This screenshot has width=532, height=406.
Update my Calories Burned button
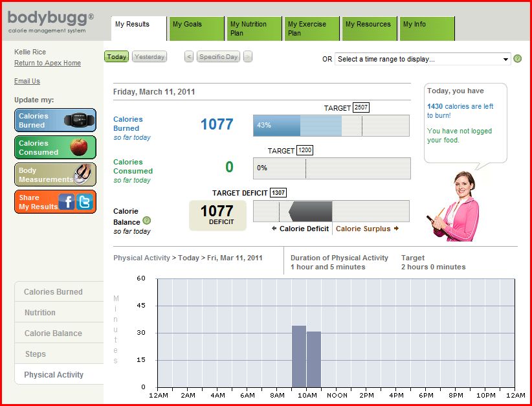[x=55, y=120]
